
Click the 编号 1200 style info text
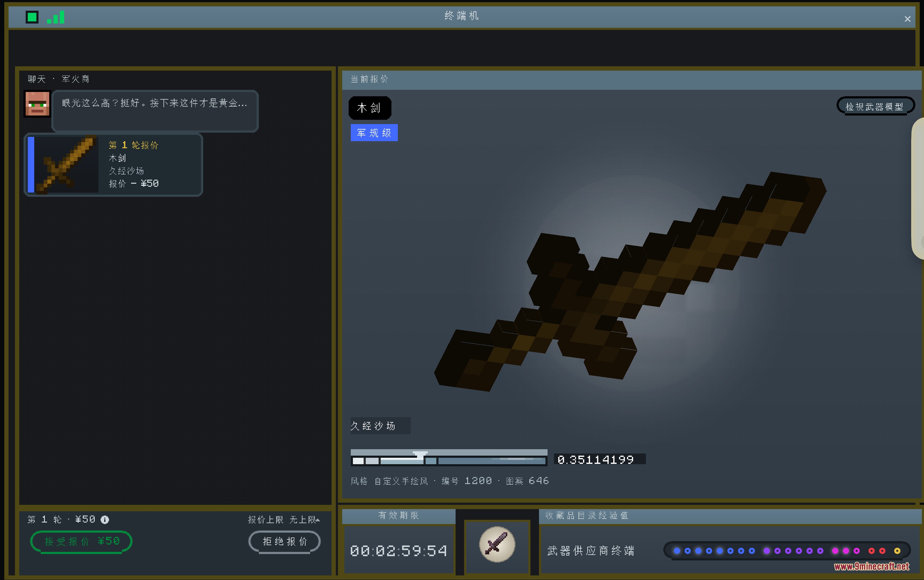466,481
